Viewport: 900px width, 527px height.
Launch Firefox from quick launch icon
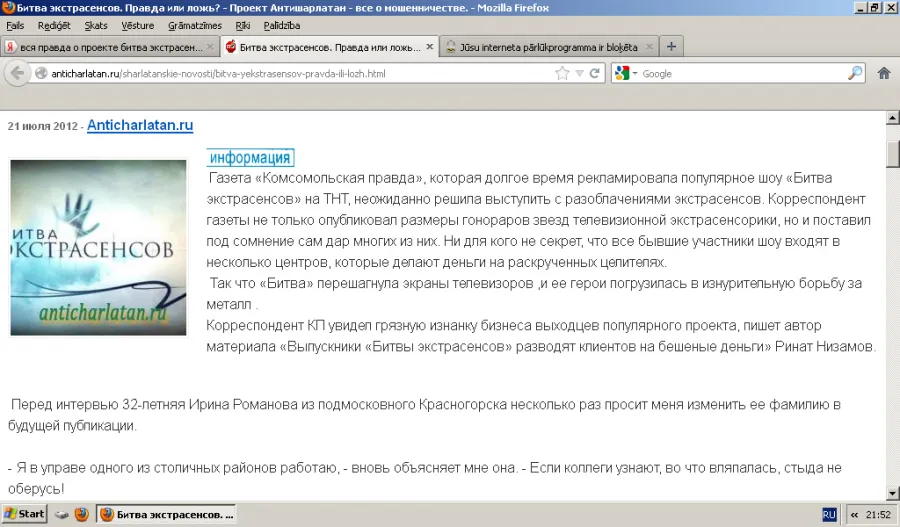coord(82,514)
